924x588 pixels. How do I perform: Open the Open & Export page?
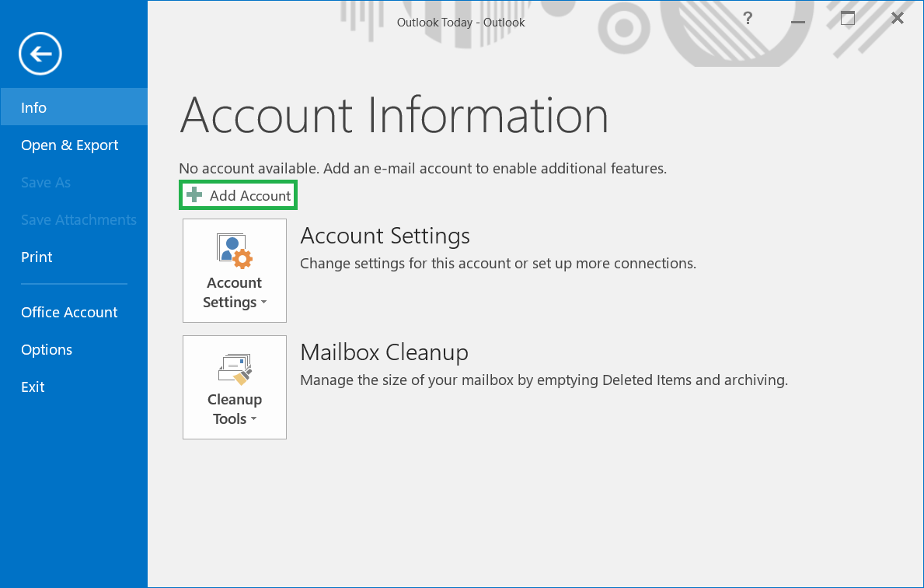tap(74, 145)
